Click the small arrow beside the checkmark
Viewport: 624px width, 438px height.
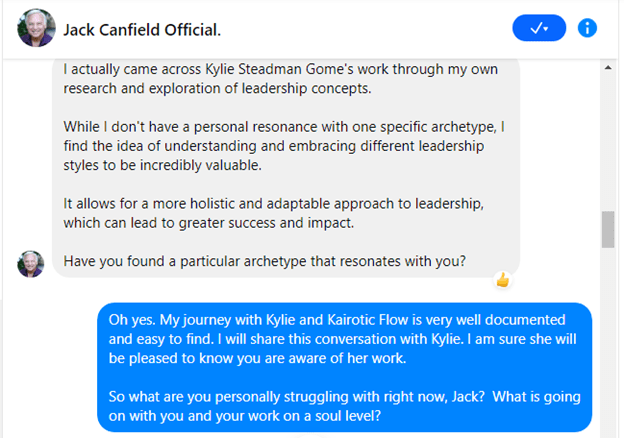546,29
